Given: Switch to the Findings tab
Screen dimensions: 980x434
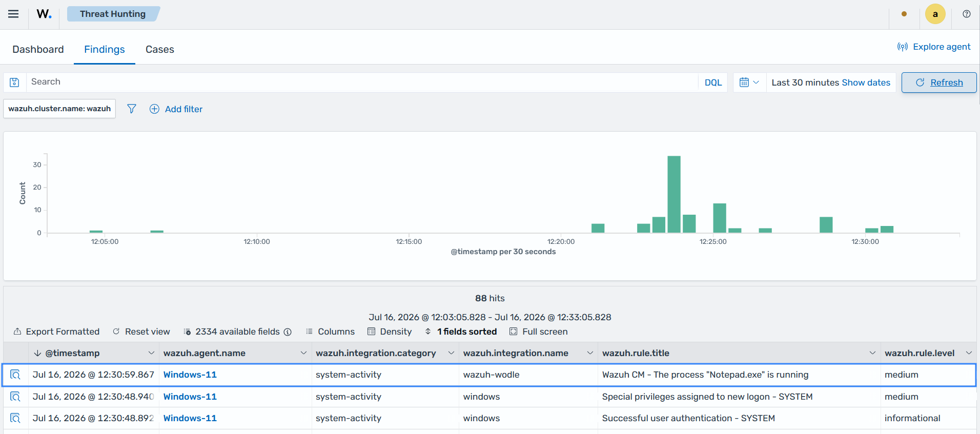Looking at the screenshot, I should tap(105, 49).
